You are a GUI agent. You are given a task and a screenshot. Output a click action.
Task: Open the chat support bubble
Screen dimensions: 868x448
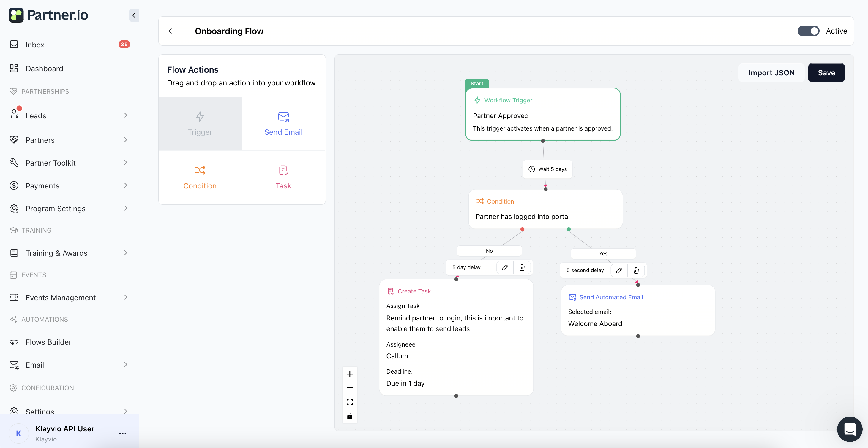coord(850,429)
